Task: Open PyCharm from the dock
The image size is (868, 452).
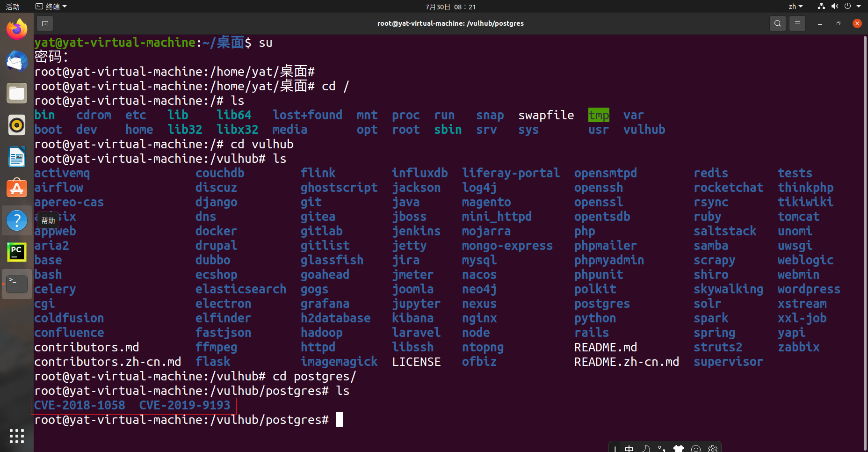Action: (x=17, y=252)
